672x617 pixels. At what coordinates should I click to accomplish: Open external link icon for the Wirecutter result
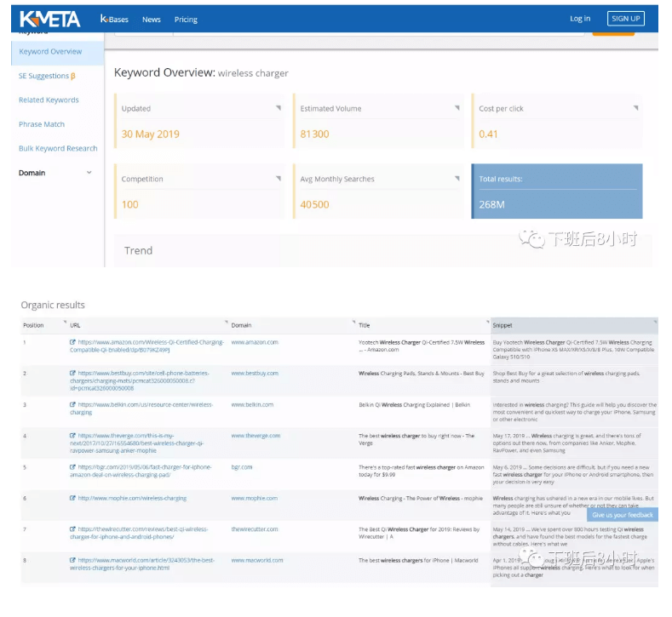click(72, 529)
